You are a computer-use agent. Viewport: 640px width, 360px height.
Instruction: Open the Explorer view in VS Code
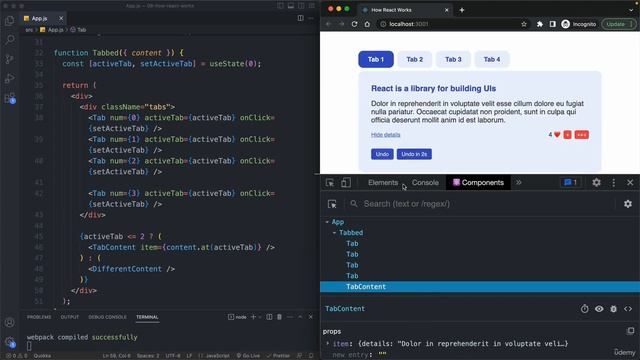[x=9, y=20]
